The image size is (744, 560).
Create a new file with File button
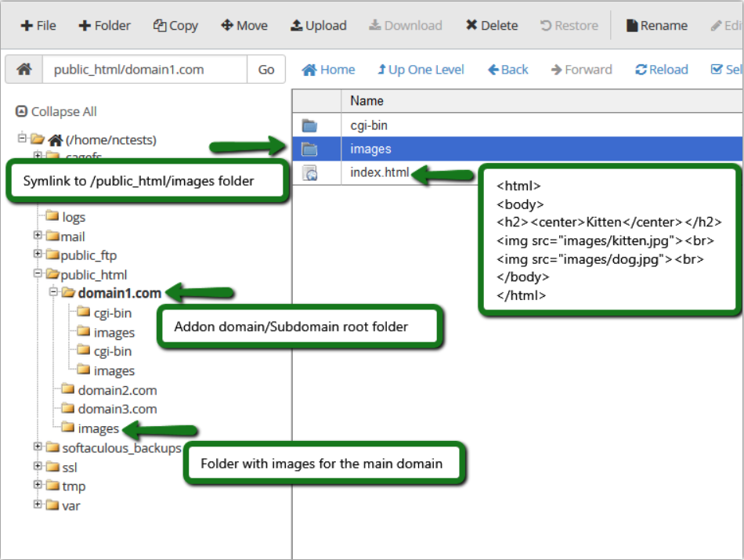tap(38, 26)
